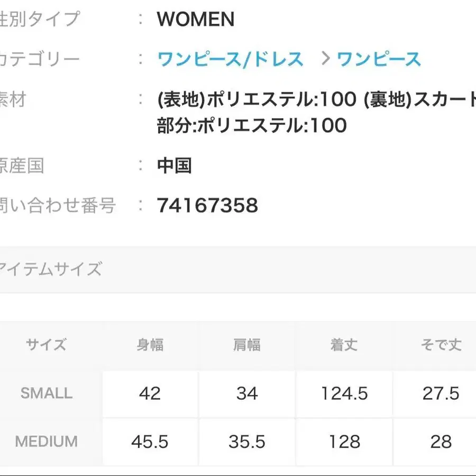Click the そで丈 column header

click(x=440, y=344)
